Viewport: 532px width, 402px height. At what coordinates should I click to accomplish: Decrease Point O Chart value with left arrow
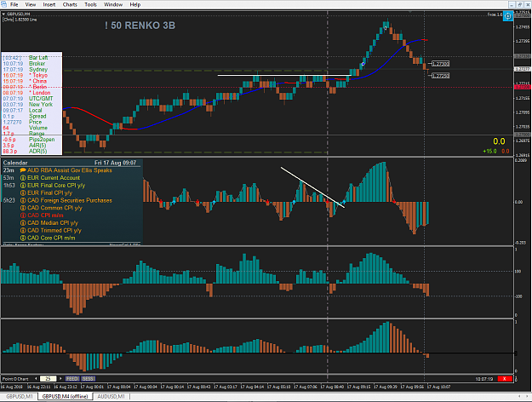(x=36, y=378)
